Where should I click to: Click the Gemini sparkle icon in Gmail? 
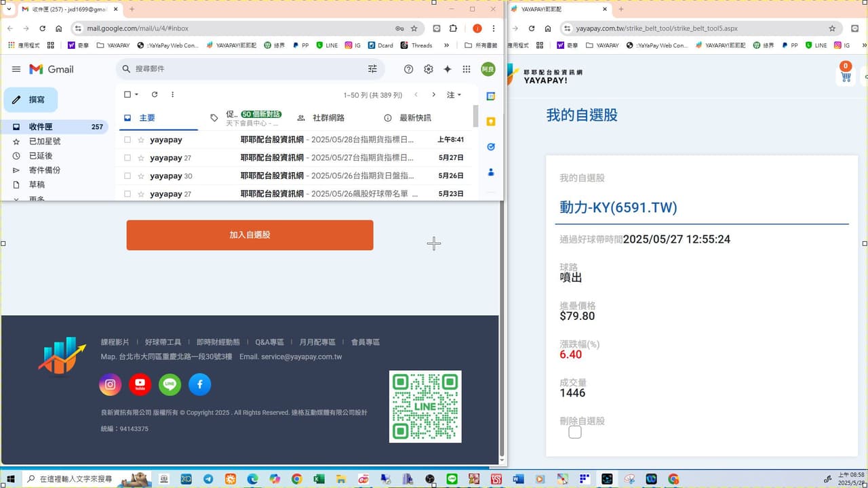click(448, 69)
